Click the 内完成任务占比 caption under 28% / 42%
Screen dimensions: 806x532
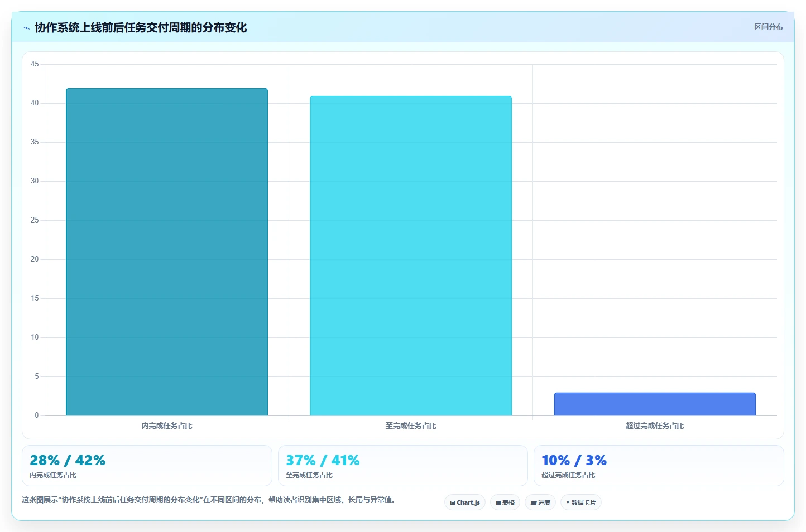[53, 475]
